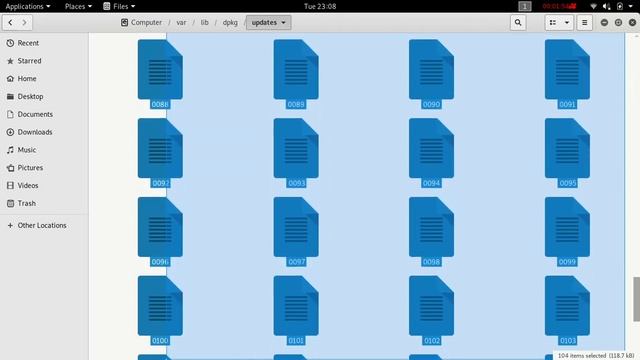Open the hamburger menu button

click(584, 22)
